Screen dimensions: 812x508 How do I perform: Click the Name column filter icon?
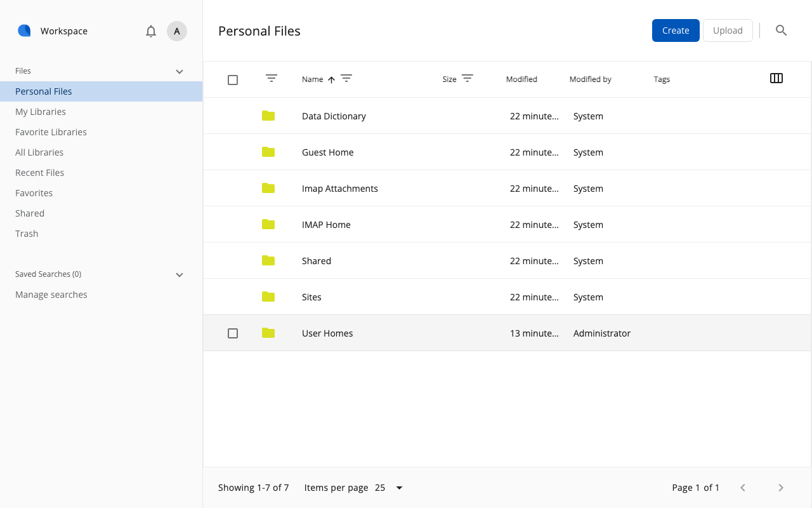[346, 79]
